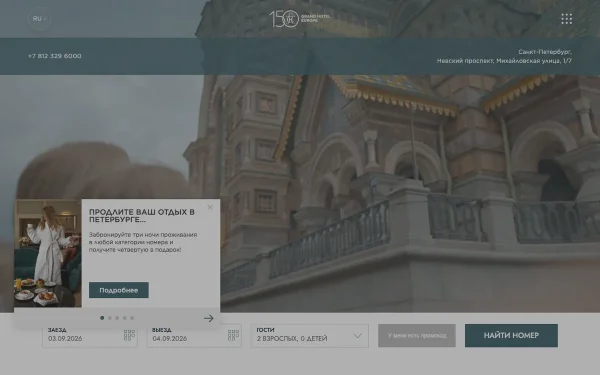Click the Заезд date 03.09.2026
Screen dimensions: 600x375
[x=65, y=339]
